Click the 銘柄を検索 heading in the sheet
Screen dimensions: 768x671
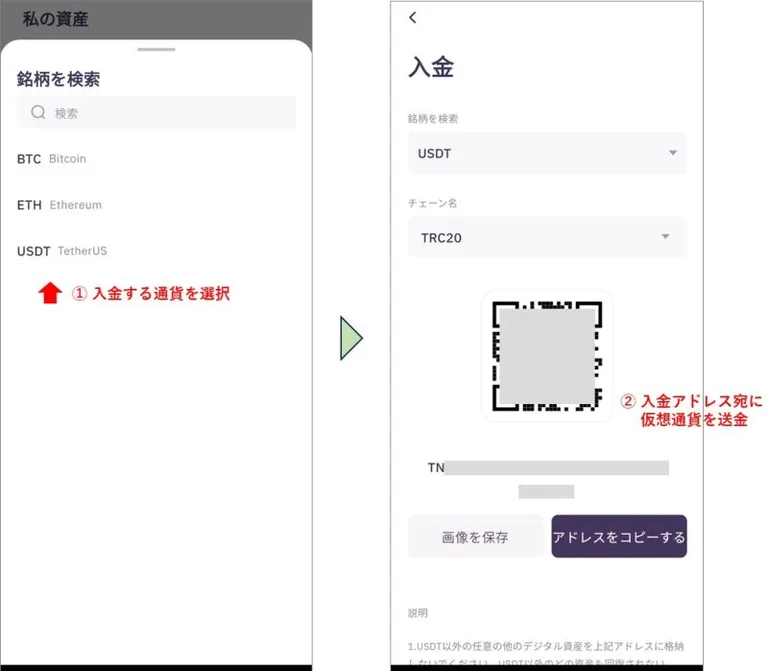tap(58, 79)
